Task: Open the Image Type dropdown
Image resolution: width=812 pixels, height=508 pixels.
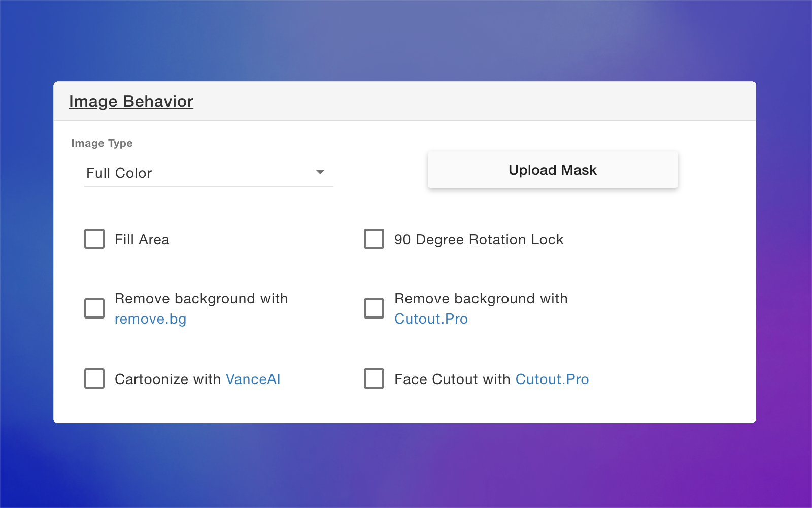Action: [x=208, y=173]
